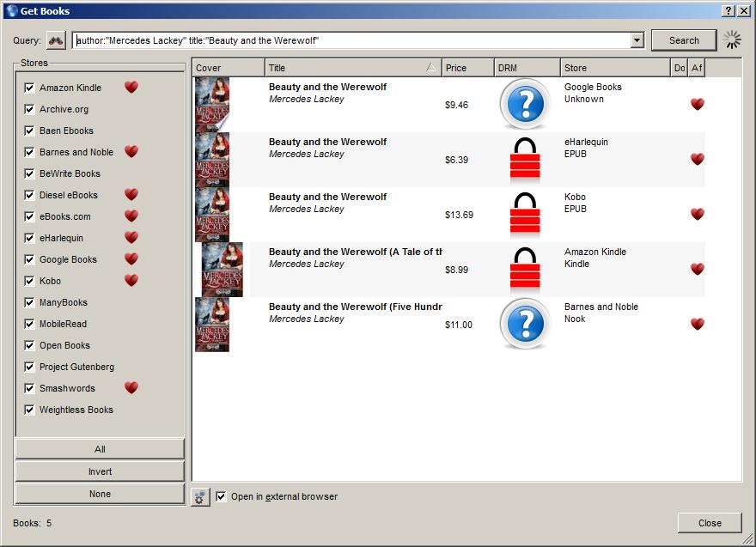The image size is (756, 547).
Task: Sort results by the Title column header
Action: pyautogui.click(x=353, y=68)
